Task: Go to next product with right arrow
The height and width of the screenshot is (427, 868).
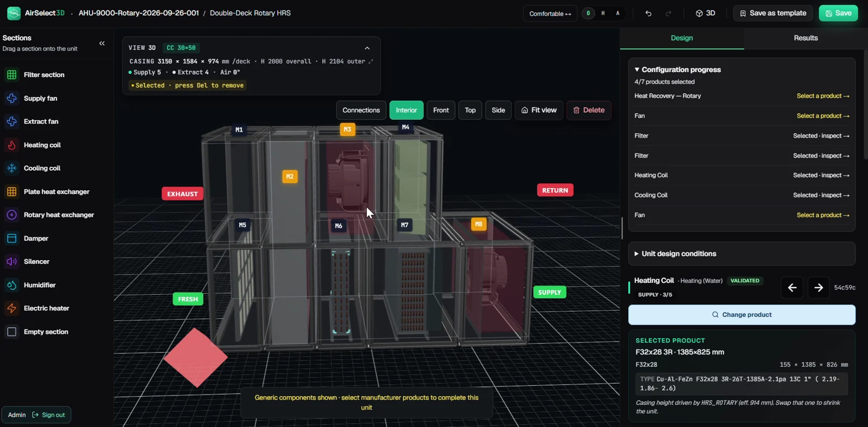Action: click(819, 288)
